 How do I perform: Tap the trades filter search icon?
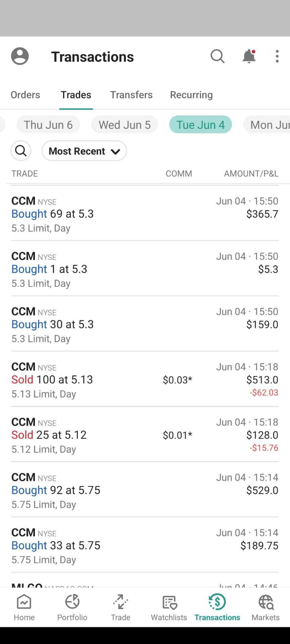[21, 151]
